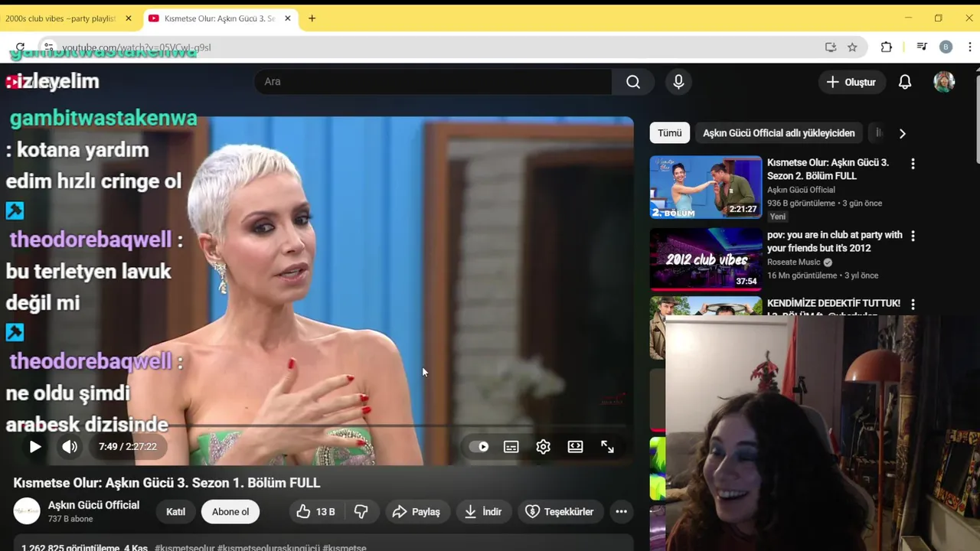Show more filter chips with the arrow

point(902,133)
